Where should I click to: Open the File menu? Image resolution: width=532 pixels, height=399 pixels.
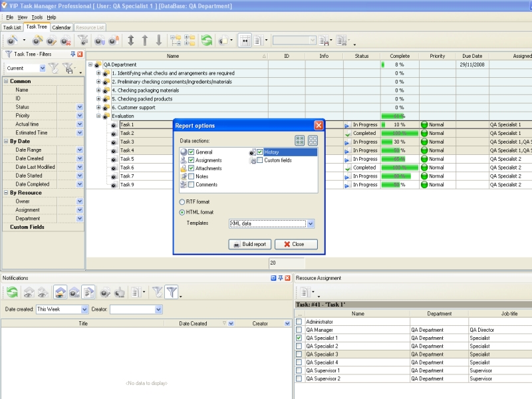tap(9, 17)
